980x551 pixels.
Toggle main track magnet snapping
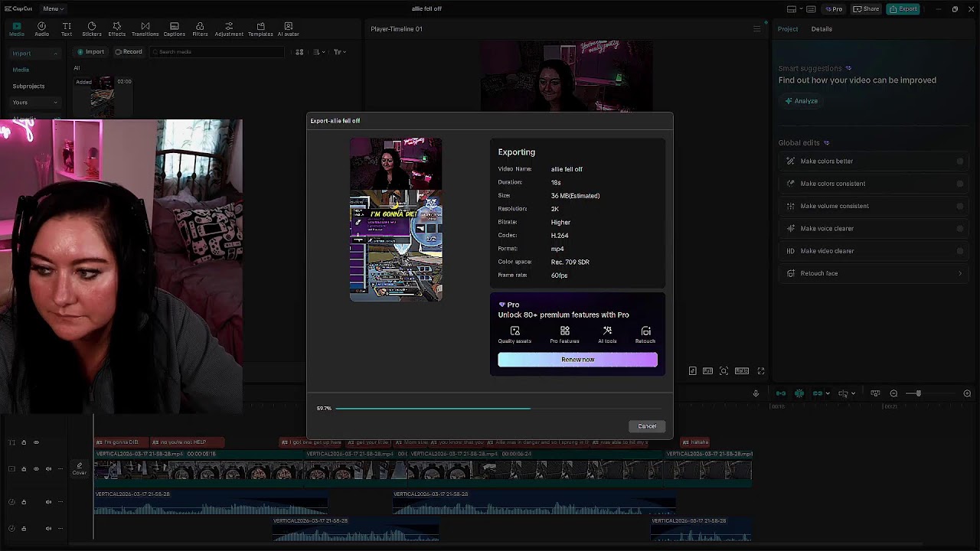[781, 393]
